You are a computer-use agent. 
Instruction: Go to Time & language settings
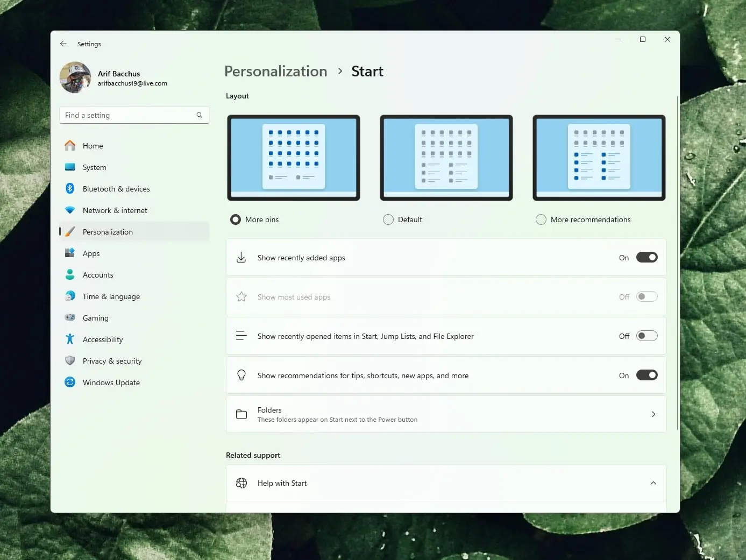pos(111,296)
